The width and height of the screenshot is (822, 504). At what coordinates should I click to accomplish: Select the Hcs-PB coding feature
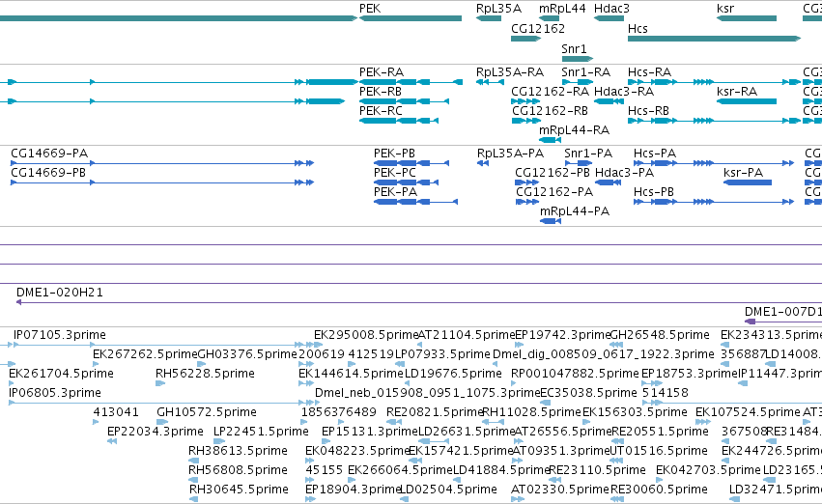714,202
